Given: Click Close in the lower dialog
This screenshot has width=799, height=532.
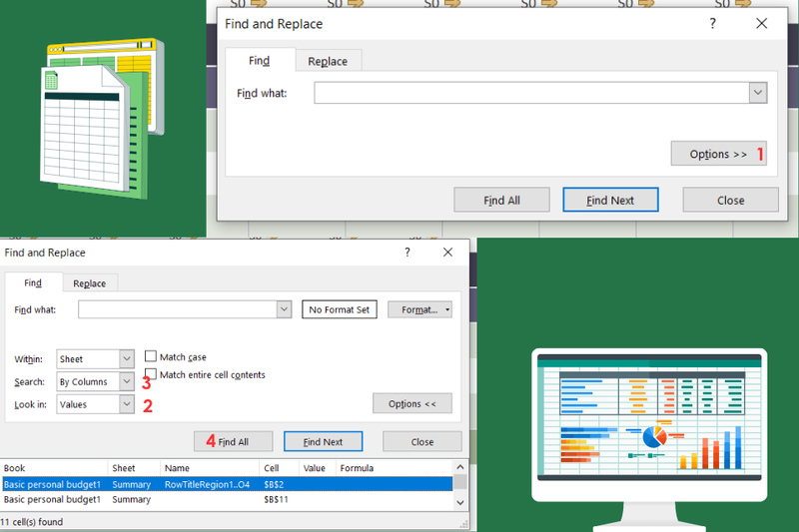Looking at the screenshot, I should tap(422, 441).
